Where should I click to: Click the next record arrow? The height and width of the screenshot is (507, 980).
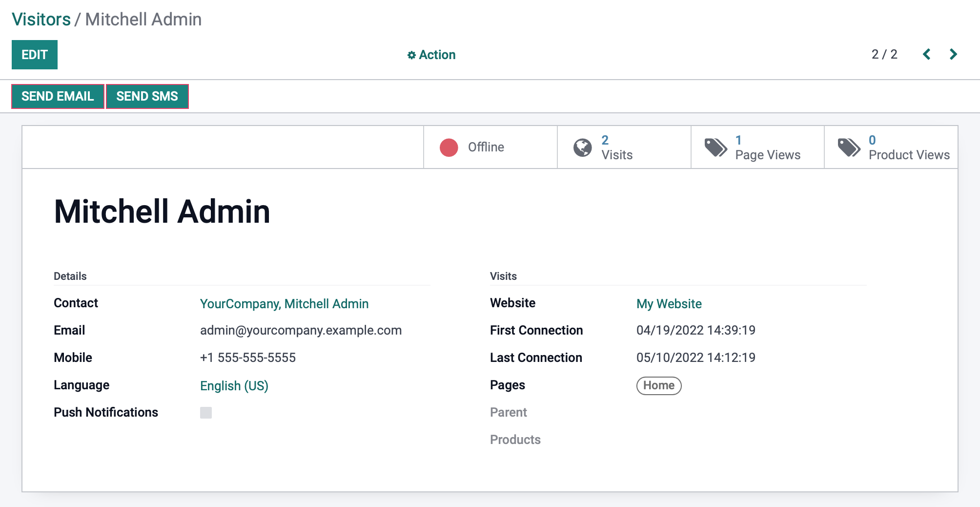(953, 54)
